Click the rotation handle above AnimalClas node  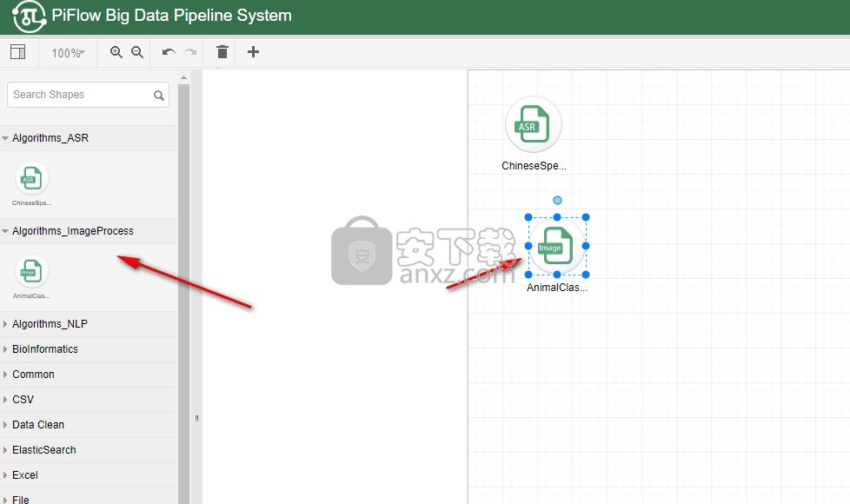[557, 201]
